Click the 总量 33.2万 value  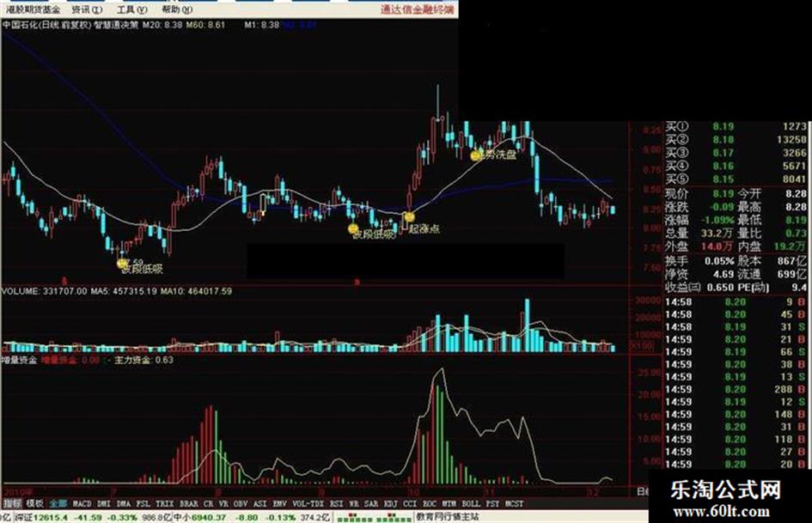tap(717, 234)
